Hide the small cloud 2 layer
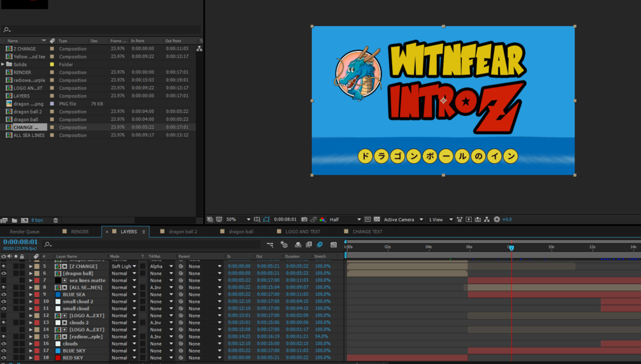The width and height of the screenshot is (641, 364). (4, 302)
